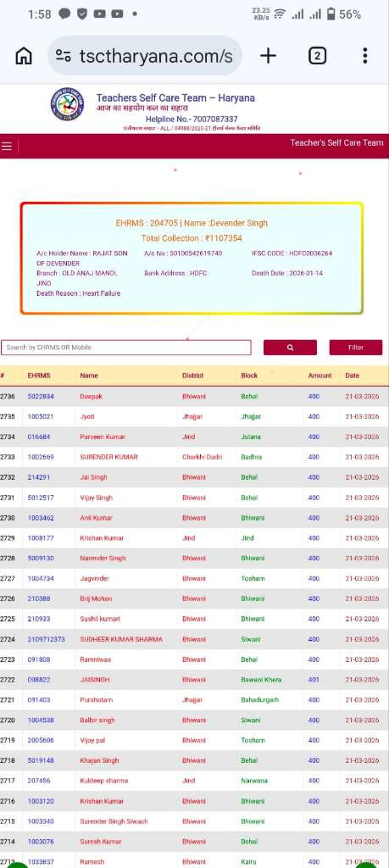389x868 pixels.
Task: Click the Name column header
Action: 89,376
